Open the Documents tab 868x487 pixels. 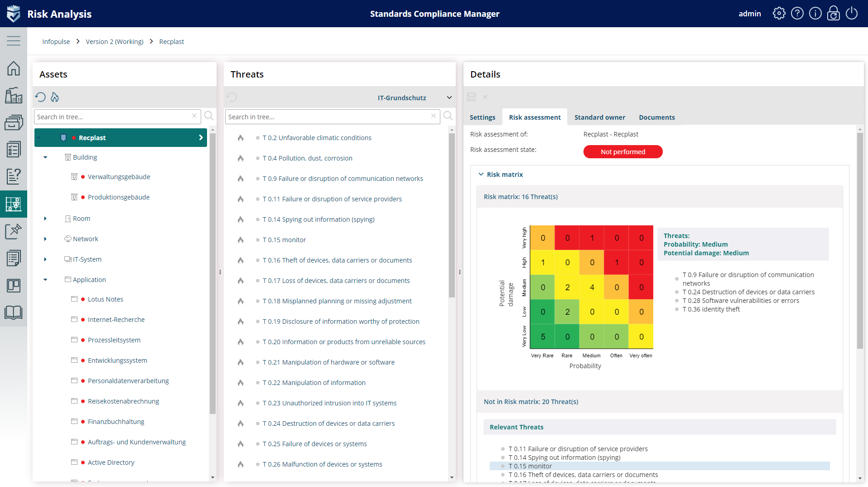tap(657, 117)
